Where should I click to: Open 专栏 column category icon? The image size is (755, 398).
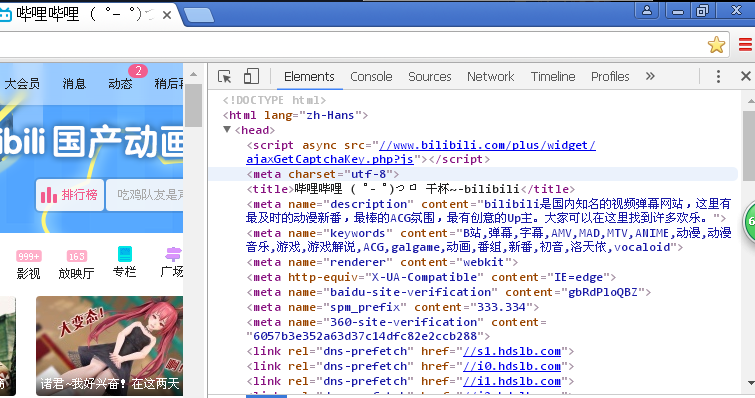point(125,262)
